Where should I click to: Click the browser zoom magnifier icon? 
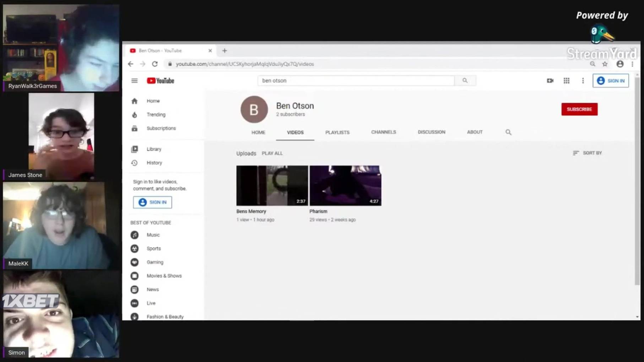(592, 64)
